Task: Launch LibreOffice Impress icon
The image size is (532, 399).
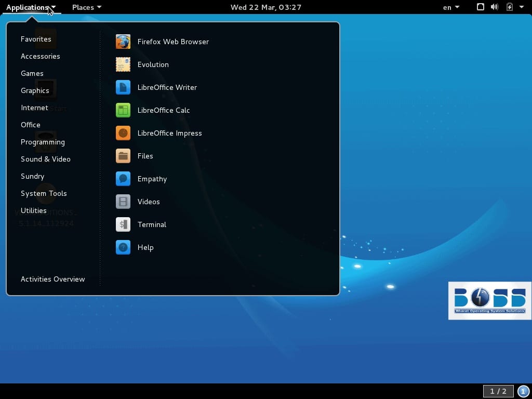Action: [123, 133]
